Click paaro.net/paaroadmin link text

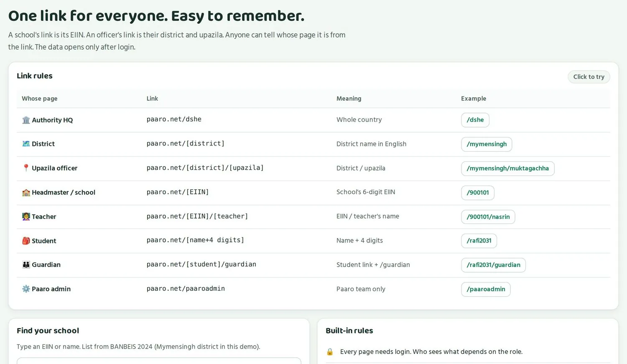pyautogui.click(x=186, y=289)
